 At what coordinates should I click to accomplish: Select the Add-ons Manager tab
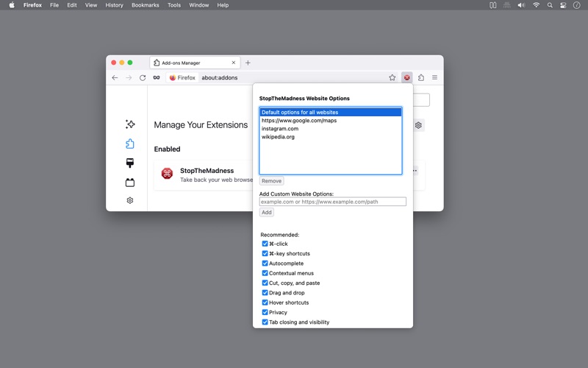coord(195,63)
